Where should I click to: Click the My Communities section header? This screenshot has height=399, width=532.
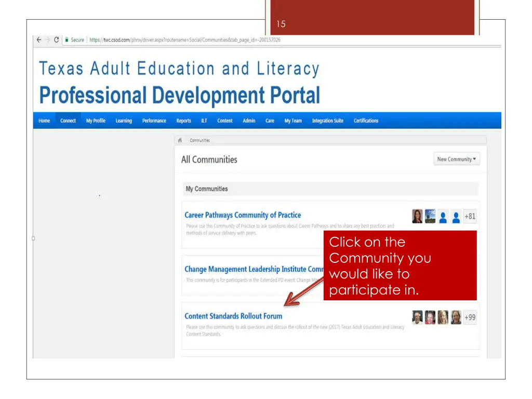(x=330, y=189)
